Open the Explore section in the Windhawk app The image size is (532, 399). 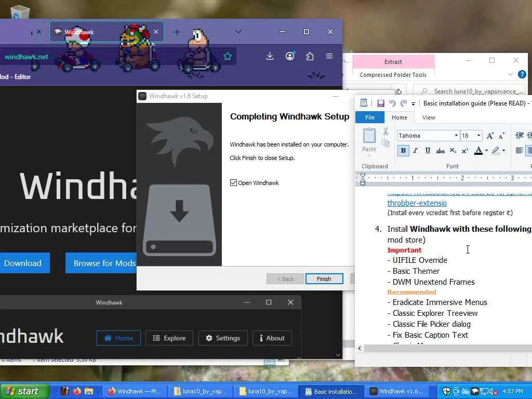pyautogui.click(x=169, y=338)
